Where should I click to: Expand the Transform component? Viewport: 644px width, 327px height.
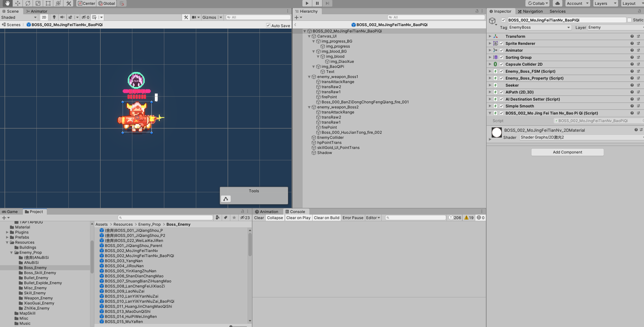490,36
